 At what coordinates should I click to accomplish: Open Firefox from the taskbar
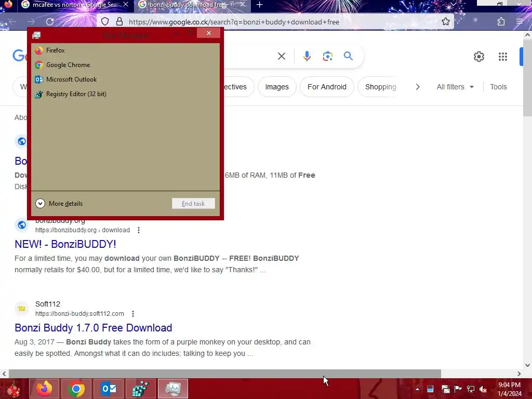click(44, 389)
